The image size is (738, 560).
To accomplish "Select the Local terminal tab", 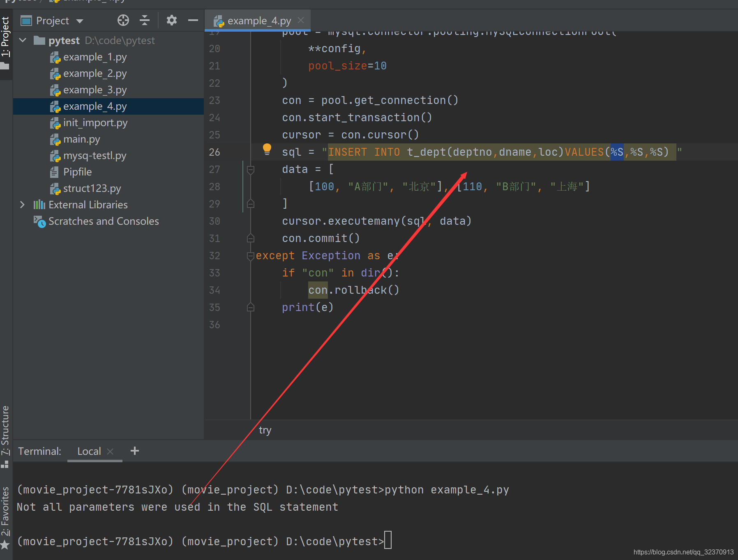I will coord(89,451).
